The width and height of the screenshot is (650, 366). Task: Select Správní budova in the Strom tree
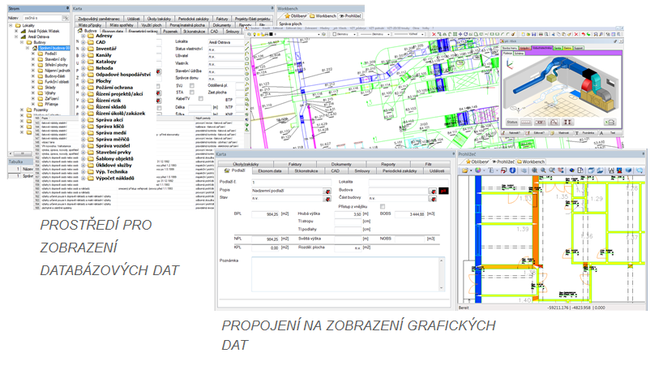[54, 48]
